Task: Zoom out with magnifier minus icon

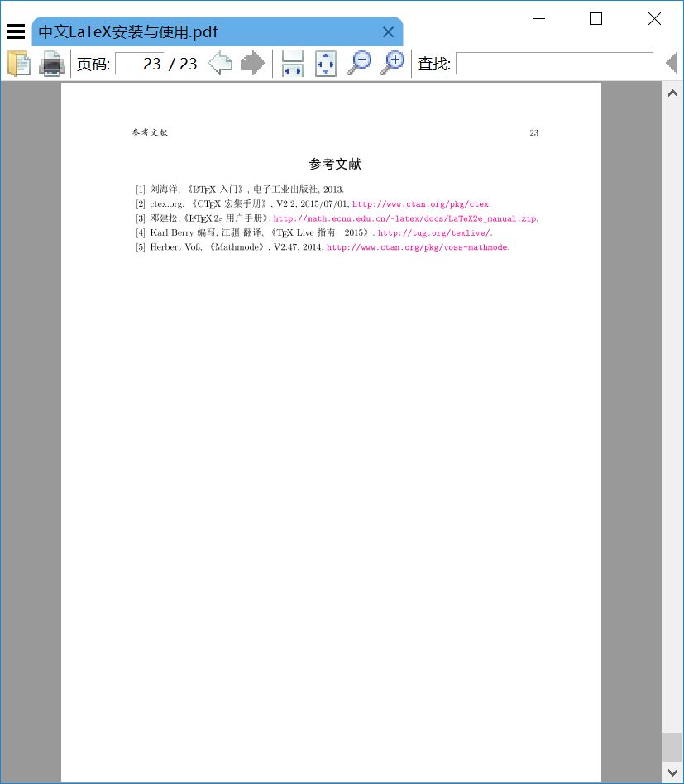Action: (359, 64)
